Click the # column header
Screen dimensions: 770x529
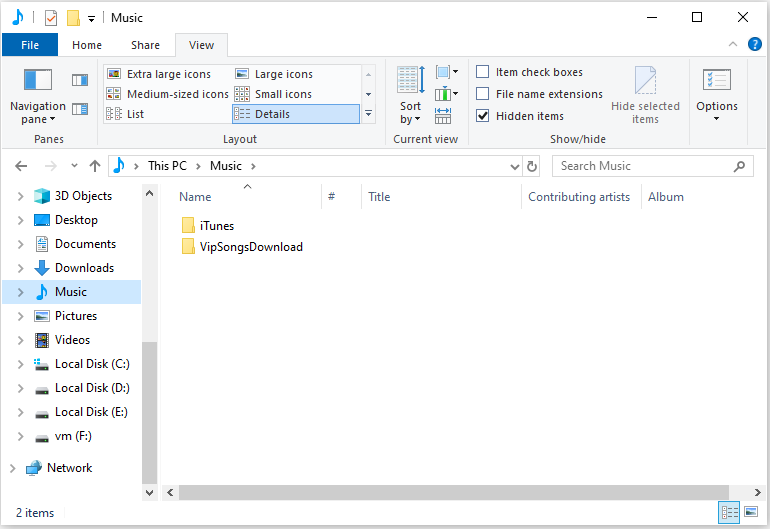(331, 197)
